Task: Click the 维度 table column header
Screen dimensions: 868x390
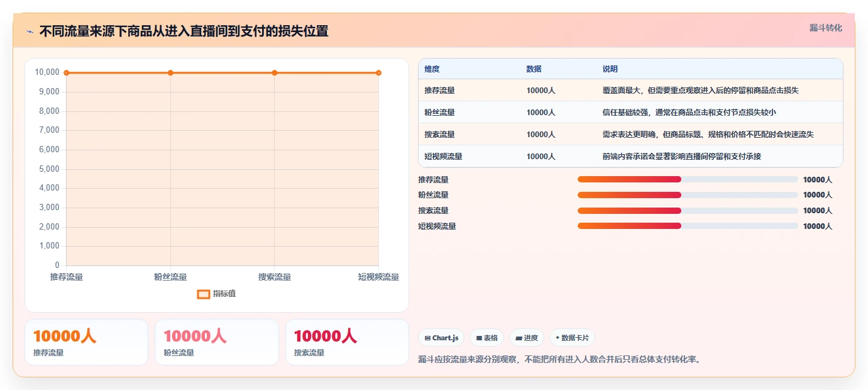Action: [432, 69]
